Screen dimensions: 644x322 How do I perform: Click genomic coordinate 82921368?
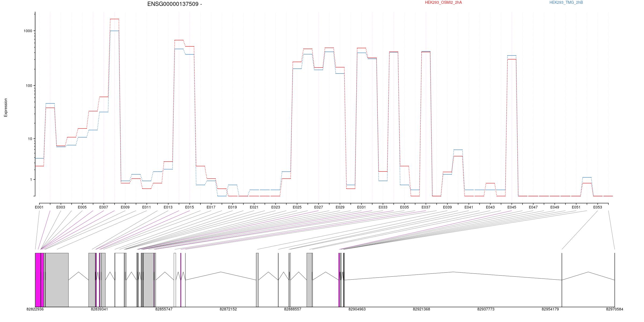[422, 309]
